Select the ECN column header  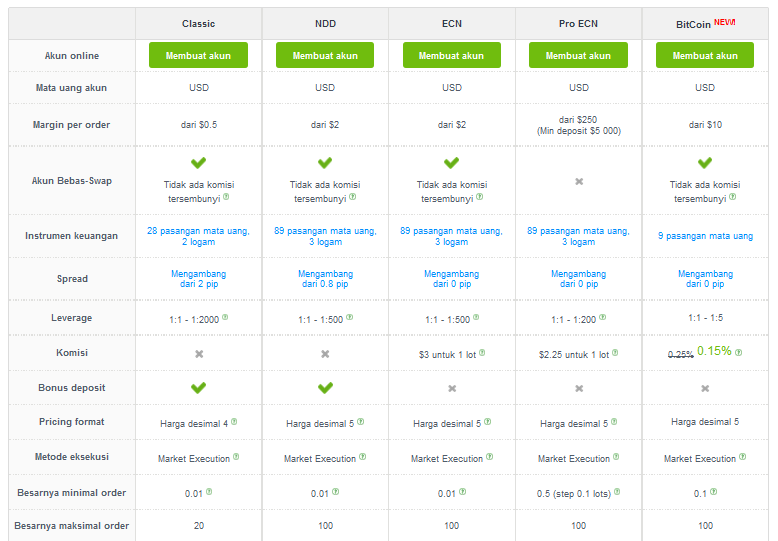[452, 24]
